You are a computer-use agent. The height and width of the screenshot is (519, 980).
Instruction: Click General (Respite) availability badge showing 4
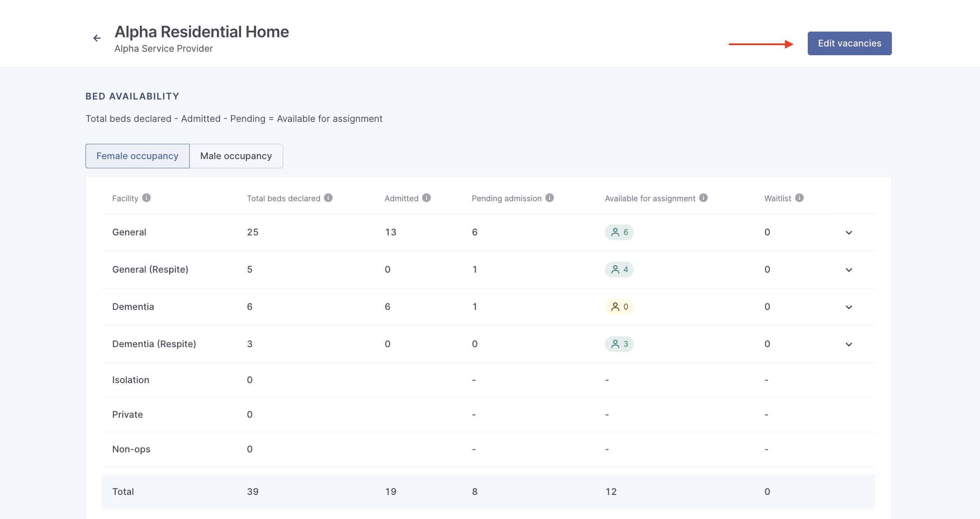click(x=619, y=270)
